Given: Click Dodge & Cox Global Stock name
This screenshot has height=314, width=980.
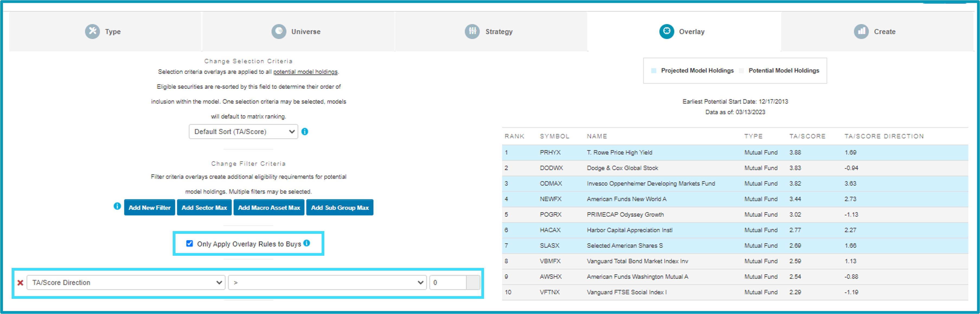Looking at the screenshot, I should pos(622,168).
